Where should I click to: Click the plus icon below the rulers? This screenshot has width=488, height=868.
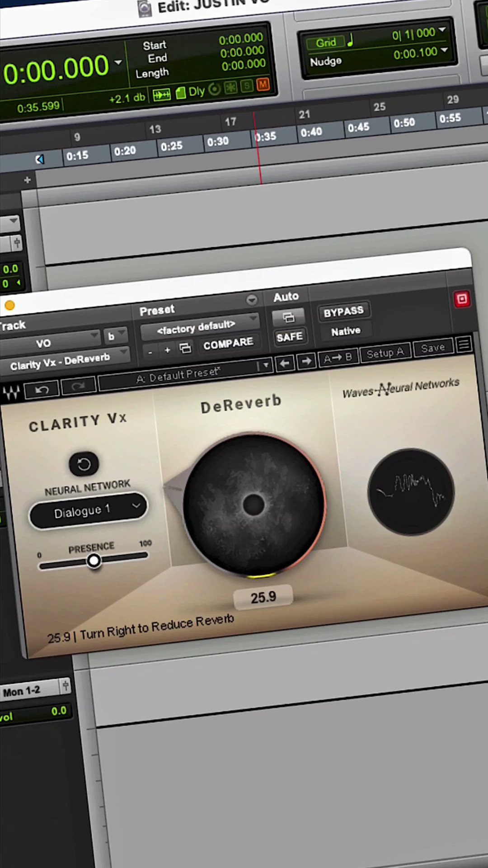(x=28, y=180)
